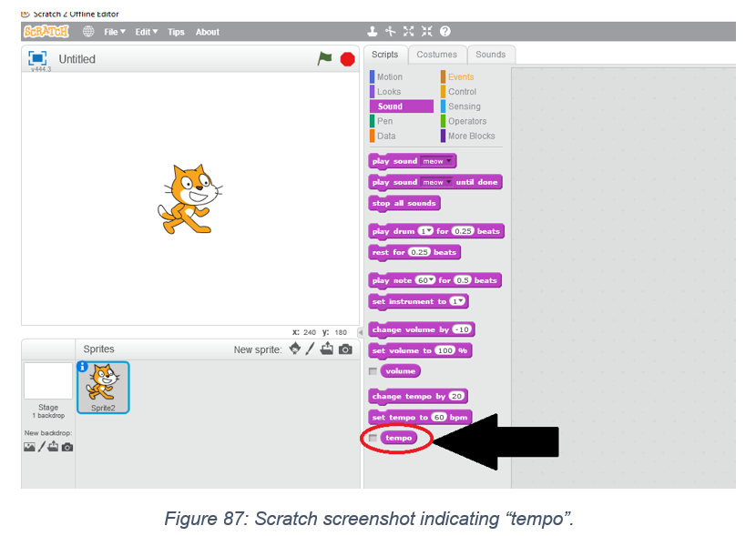Switch stage to full screen mode
Screen dimensions: 756x536
(37, 58)
